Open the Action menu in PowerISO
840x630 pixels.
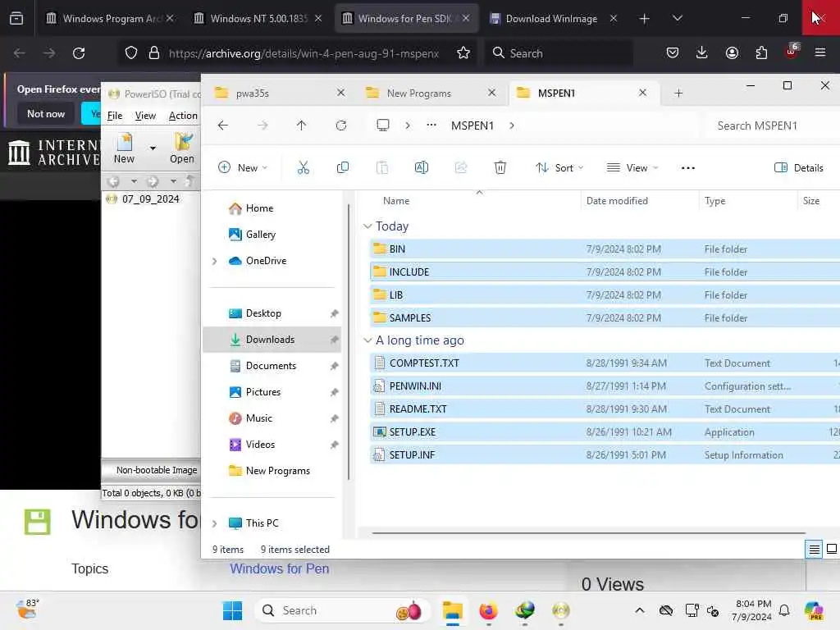183,115
